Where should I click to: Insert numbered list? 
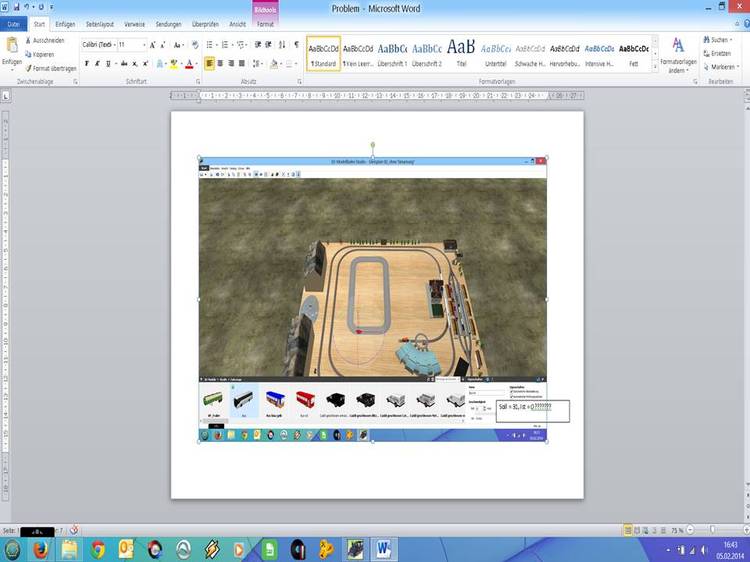(x=226, y=45)
